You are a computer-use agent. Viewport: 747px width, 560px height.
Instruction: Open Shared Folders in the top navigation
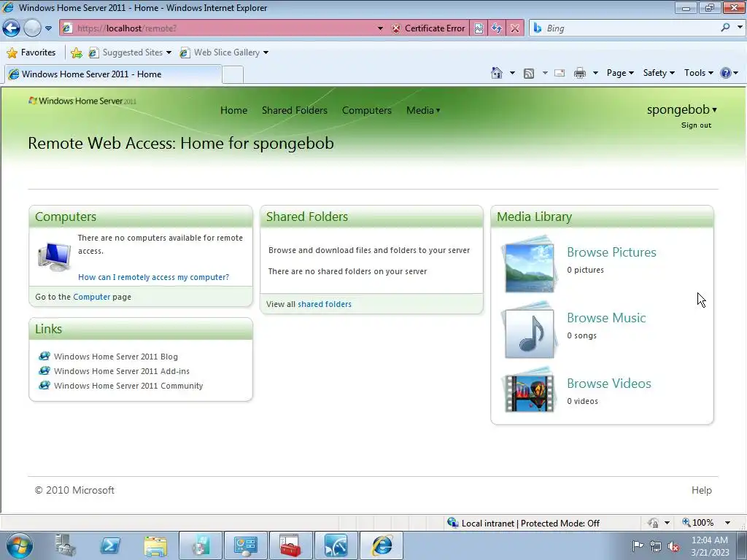(x=295, y=110)
